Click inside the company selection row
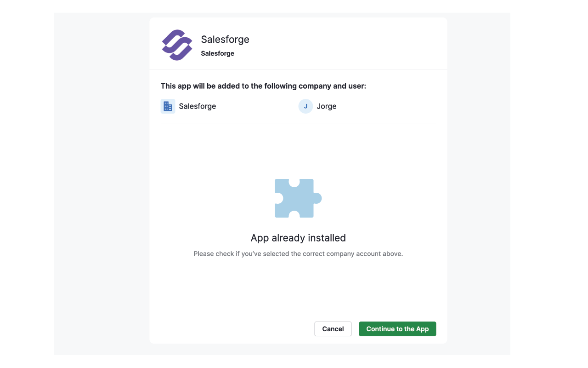Viewport: 588px width, 368px height. point(207,106)
